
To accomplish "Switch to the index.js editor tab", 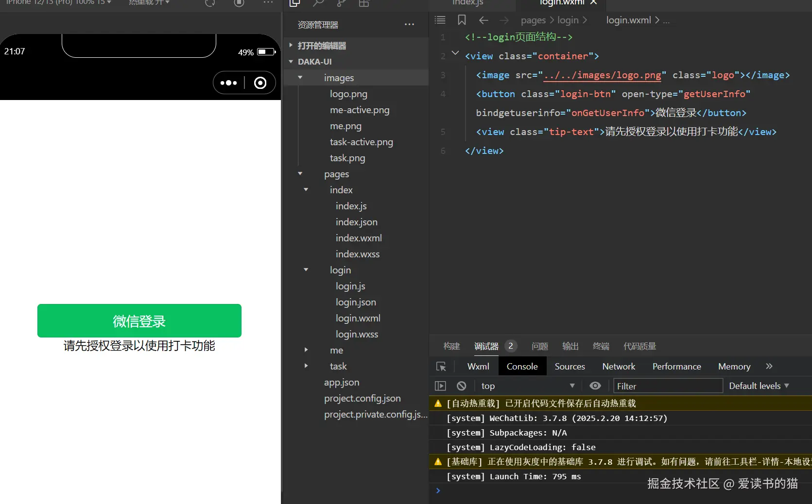I will pyautogui.click(x=467, y=2).
